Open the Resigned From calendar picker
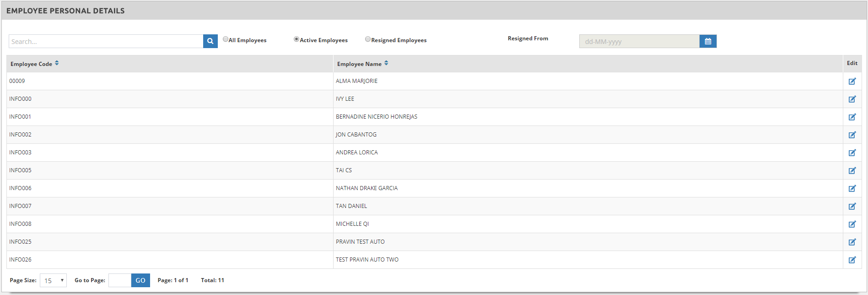Image resolution: width=868 pixels, height=295 pixels. point(708,41)
